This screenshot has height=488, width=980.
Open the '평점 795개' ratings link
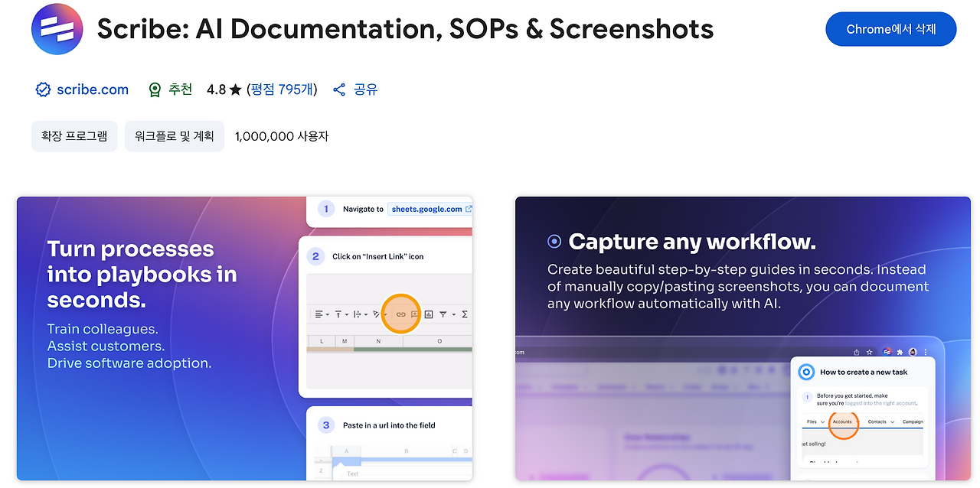(x=282, y=89)
